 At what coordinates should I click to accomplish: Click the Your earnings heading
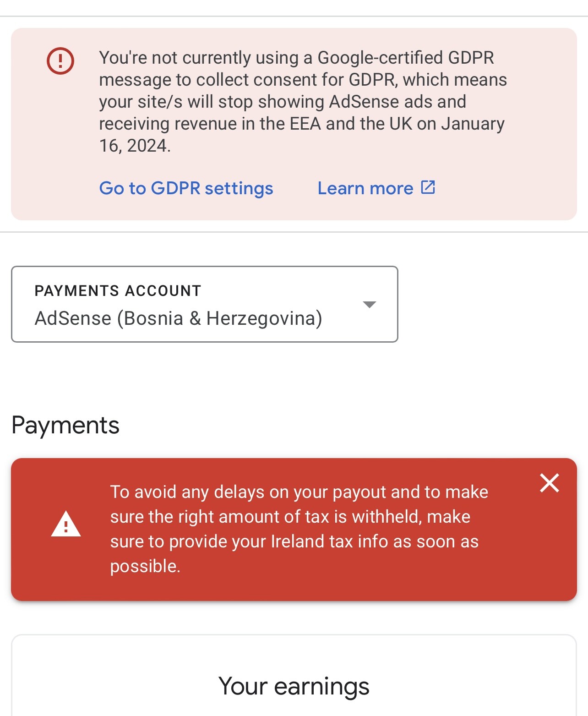tap(294, 686)
